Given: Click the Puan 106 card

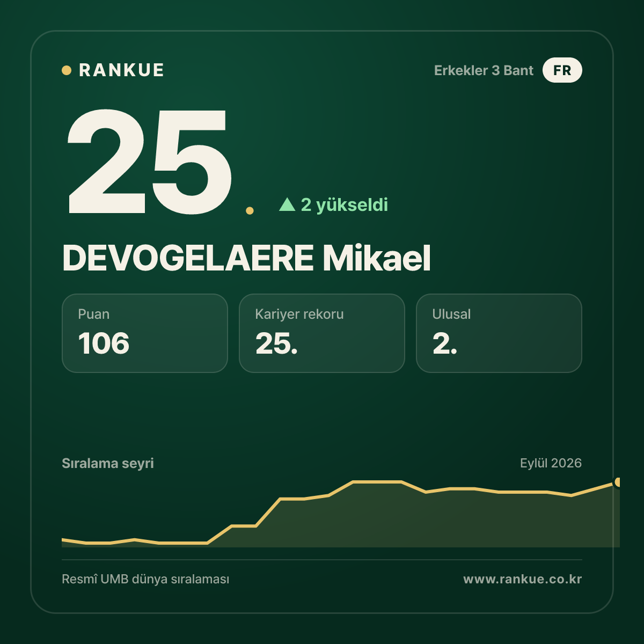Looking at the screenshot, I should pos(145,333).
